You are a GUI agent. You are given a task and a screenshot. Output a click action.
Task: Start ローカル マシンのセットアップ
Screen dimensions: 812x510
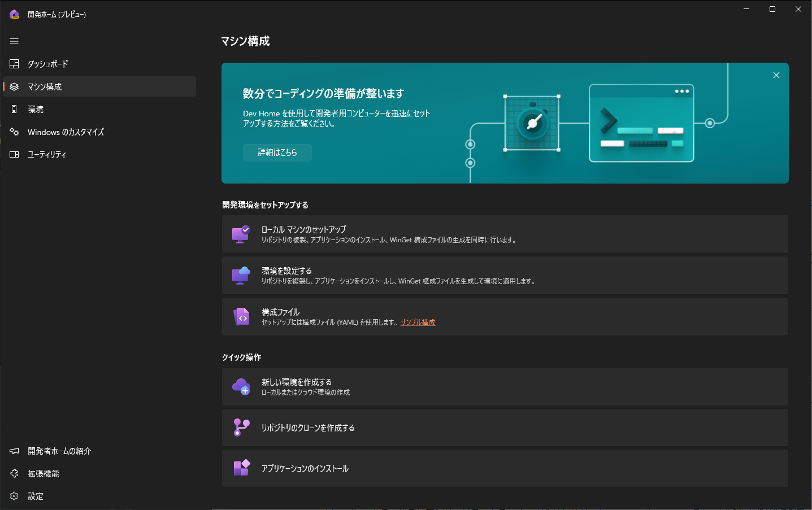(505, 234)
